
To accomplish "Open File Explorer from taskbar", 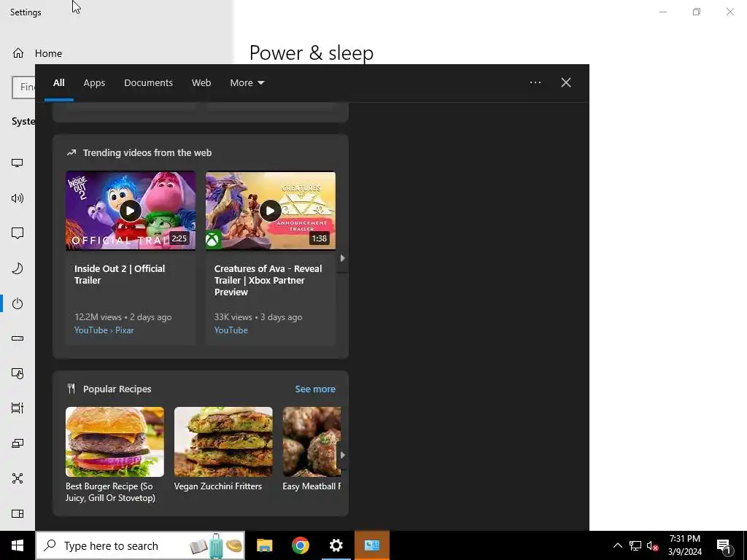I will point(264,545).
